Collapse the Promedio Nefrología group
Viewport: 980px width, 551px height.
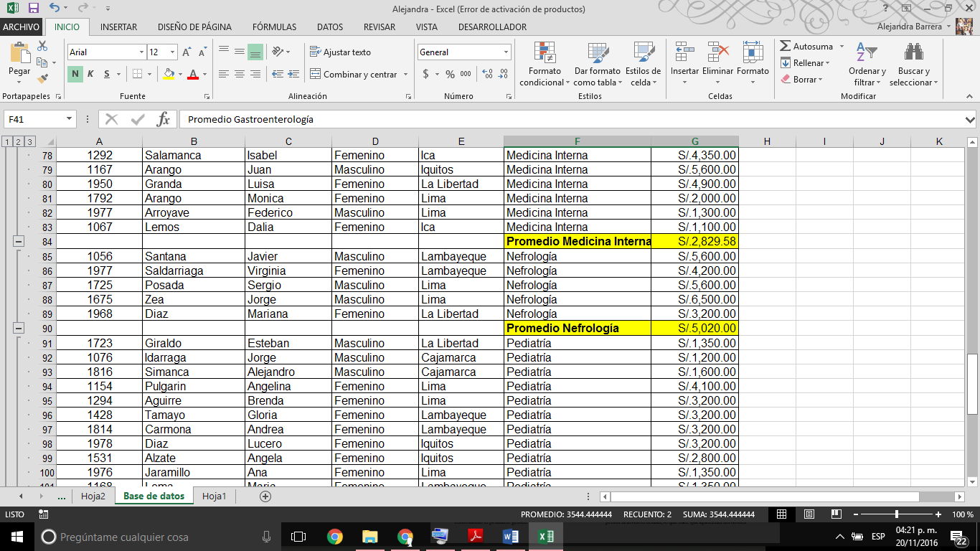coord(17,328)
